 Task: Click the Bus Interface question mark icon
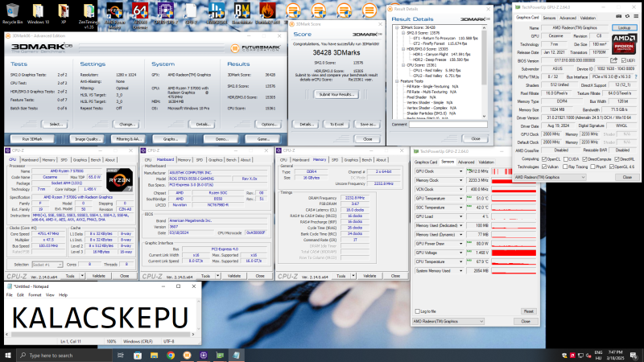(x=636, y=76)
